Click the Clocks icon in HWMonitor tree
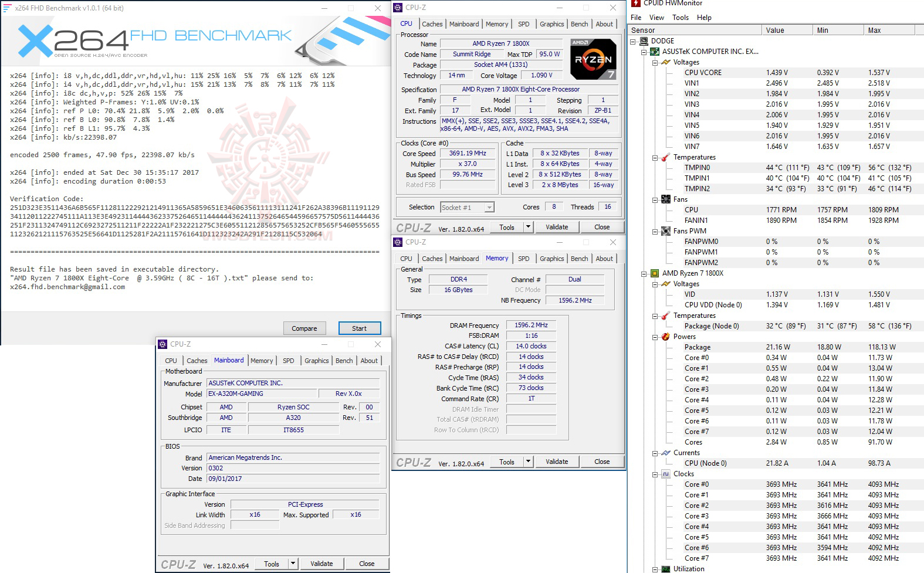Viewport: 924px width, 573px height. pos(666,474)
